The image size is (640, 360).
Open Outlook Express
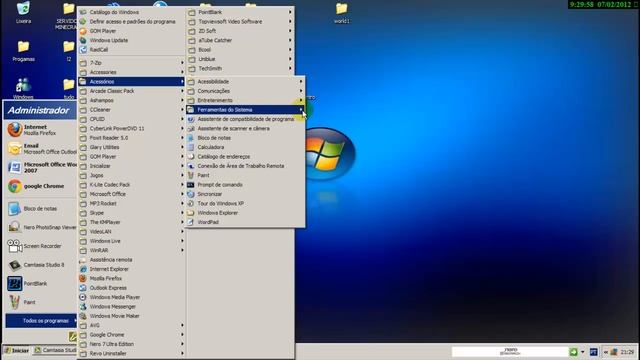[131, 288]
